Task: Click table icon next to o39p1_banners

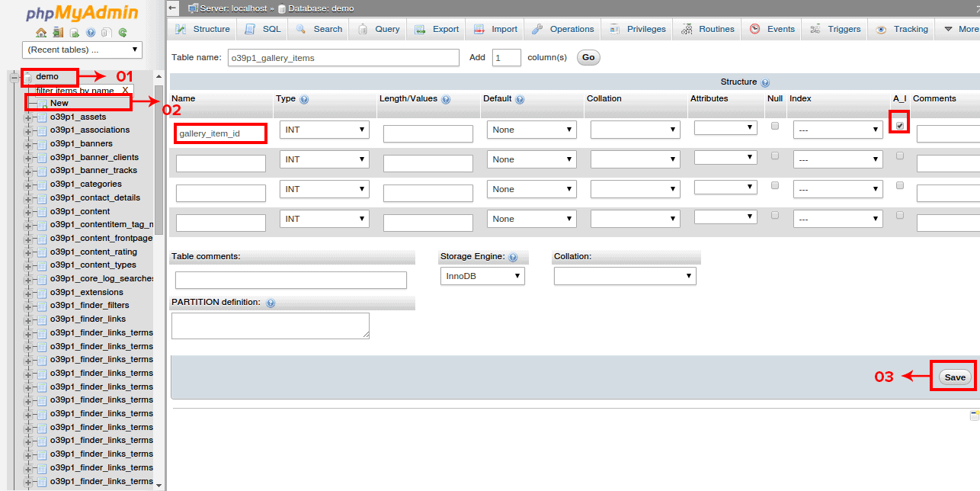Action: tap(42, 144)
